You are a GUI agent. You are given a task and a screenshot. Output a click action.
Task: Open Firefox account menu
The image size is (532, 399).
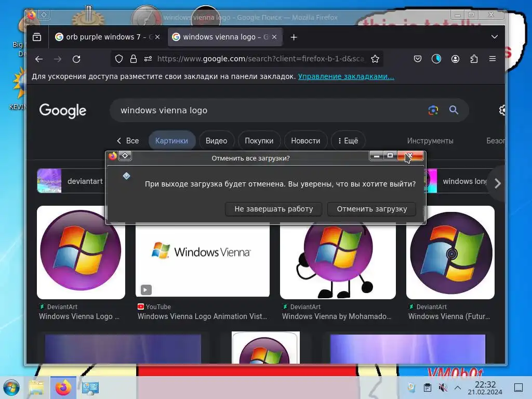(455, 59)
